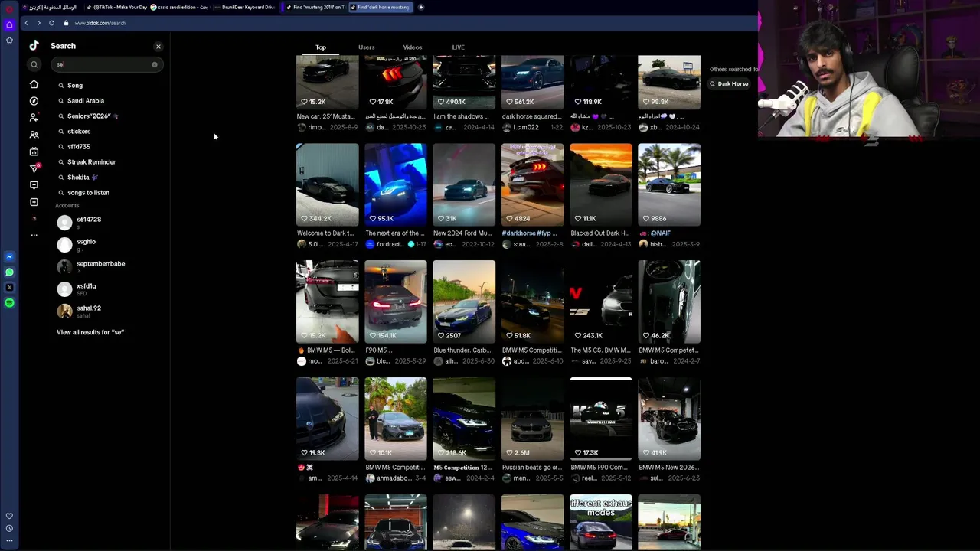
Task: Open the profile avatar icon in sidebar
Action: [x=34, y=219]
